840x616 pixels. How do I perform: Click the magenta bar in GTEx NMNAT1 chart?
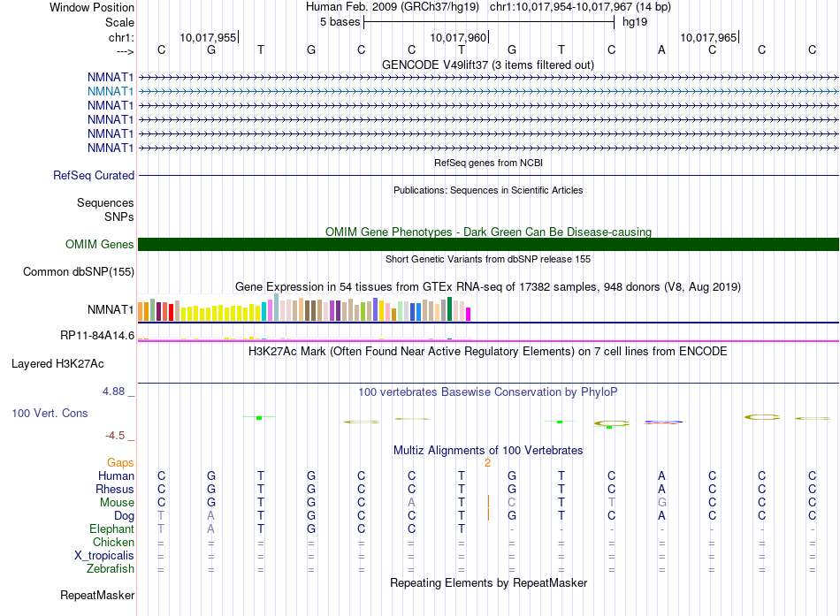click(x=469, y=314)
